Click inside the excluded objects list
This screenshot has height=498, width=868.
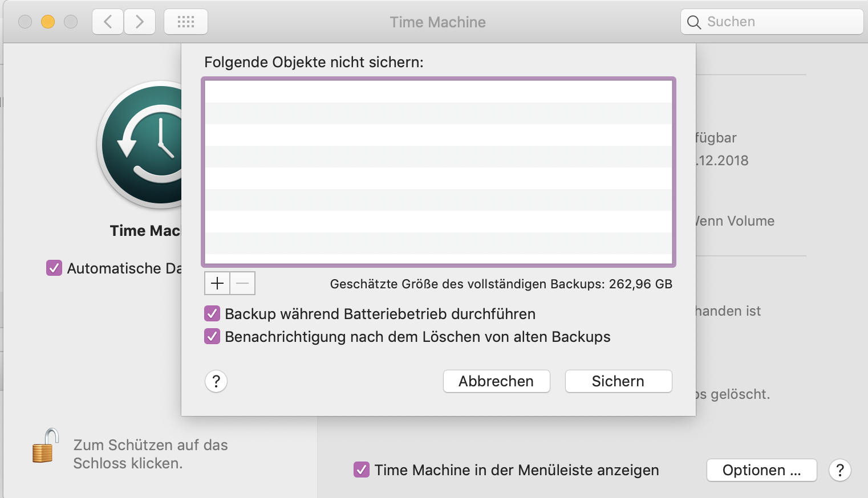click(x=438, y=172)
